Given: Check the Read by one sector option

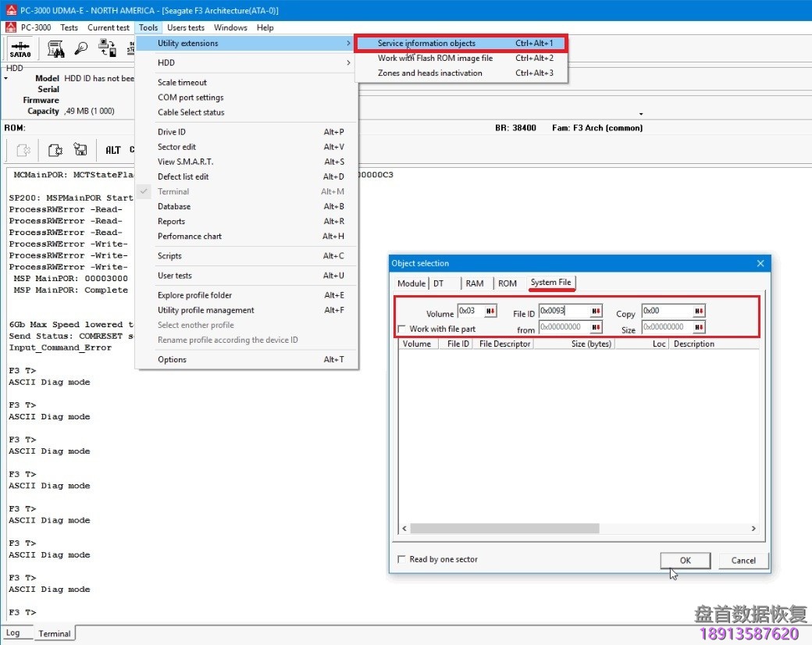Looking at the screenshot, I should point(403,559).
